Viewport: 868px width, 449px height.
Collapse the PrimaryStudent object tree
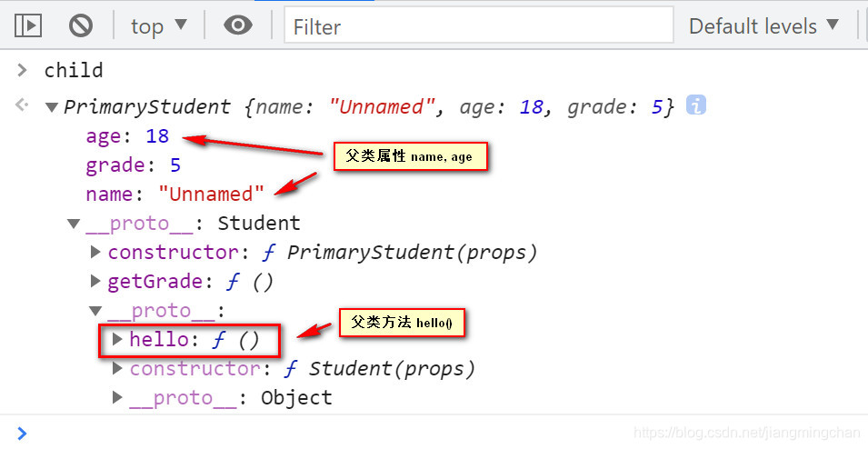52,107
